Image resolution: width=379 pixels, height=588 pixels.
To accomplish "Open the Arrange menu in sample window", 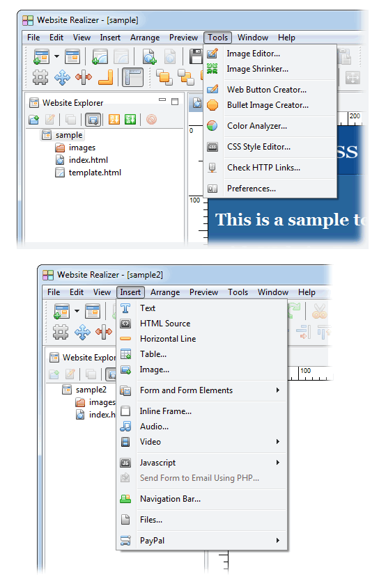I will click(x=145, y=38).
